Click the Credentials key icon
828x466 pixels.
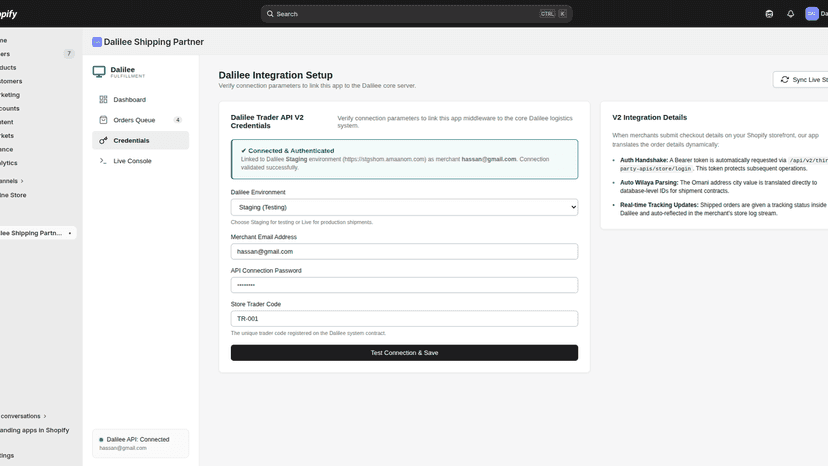103,141
